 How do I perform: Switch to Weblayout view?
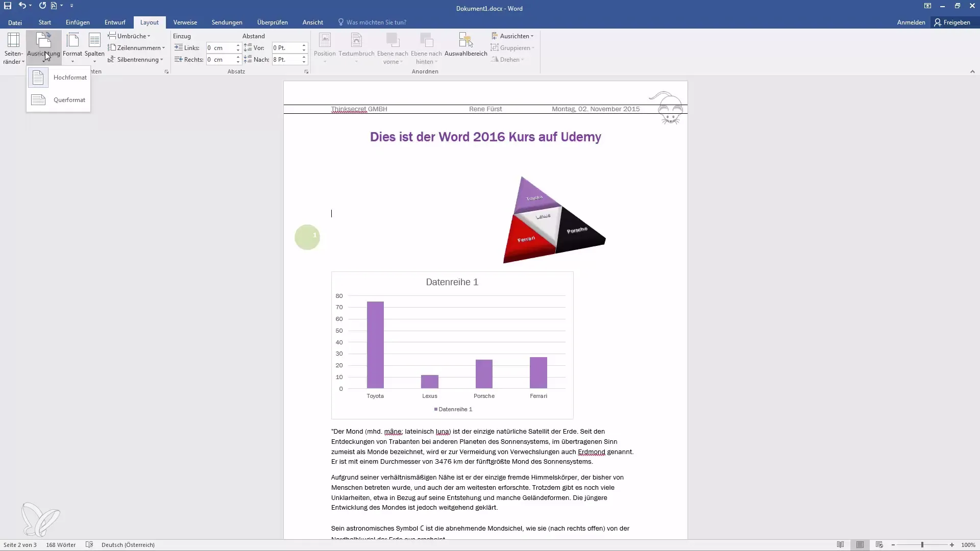(x=879, y=545)
